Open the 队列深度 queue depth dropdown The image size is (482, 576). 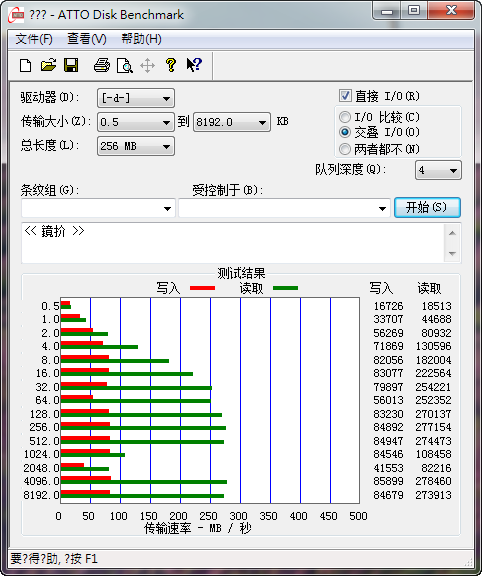pos(438,170)
